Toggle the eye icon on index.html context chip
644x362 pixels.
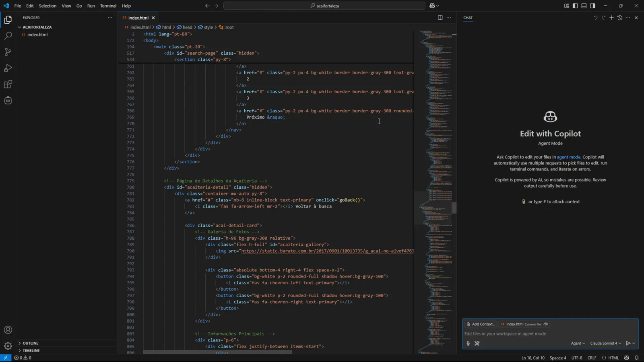[x=546, y=324]
